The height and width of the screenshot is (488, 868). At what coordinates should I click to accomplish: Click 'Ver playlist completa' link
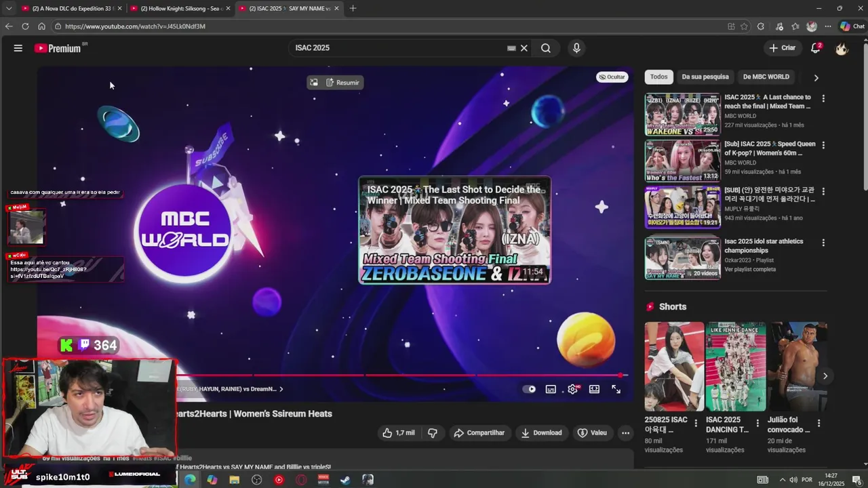(750, 269)
